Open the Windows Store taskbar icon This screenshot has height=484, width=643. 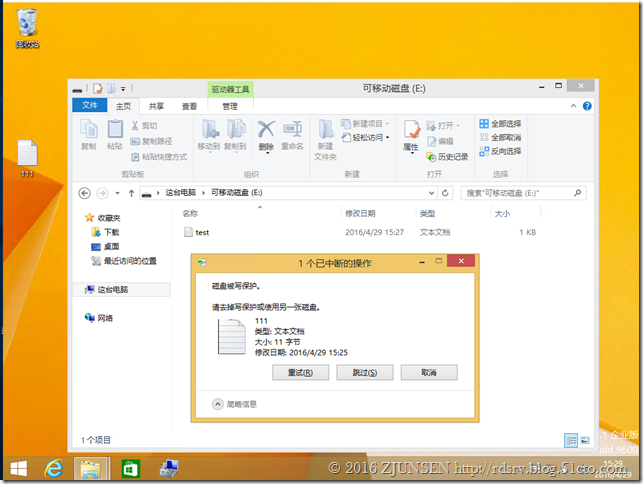[131, 468]
